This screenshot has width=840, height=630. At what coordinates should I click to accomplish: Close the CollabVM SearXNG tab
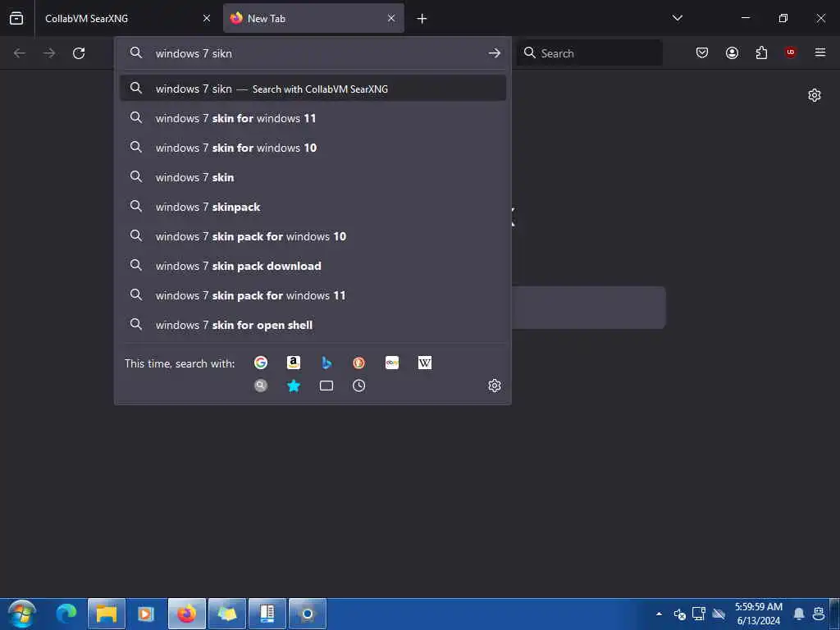[207, 18]
